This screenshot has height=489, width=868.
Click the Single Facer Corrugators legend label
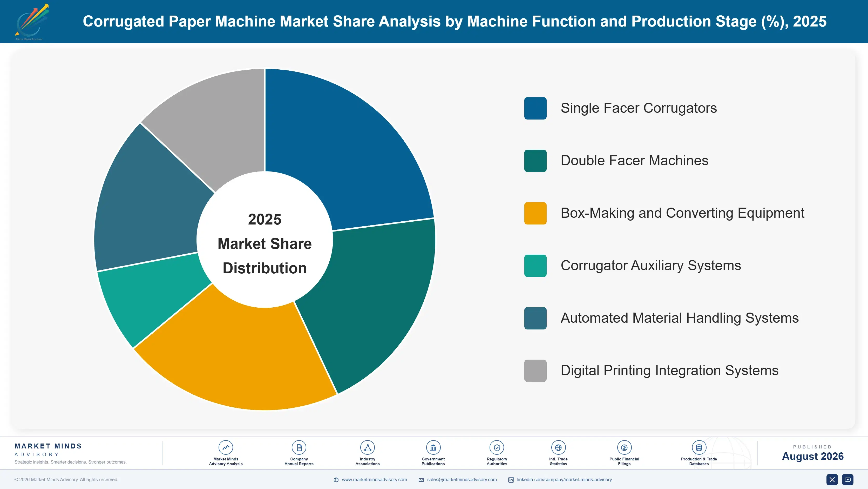(x=639, y=108)
